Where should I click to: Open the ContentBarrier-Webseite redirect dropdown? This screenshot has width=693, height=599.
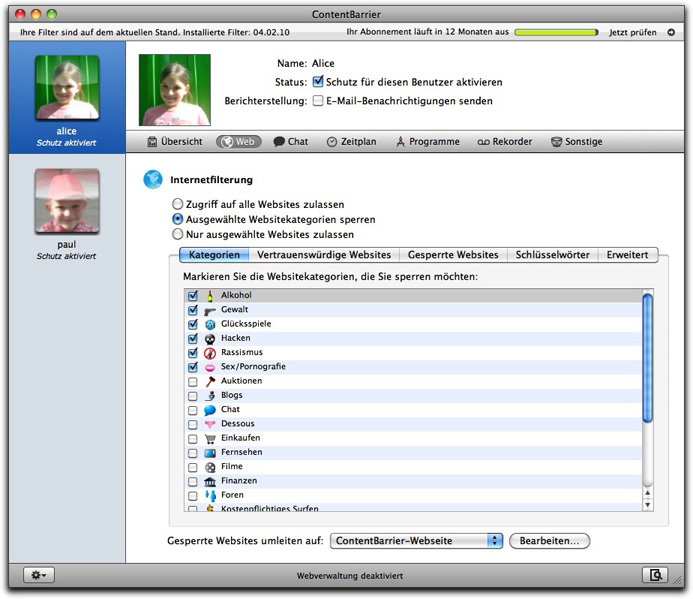point(416,541)
